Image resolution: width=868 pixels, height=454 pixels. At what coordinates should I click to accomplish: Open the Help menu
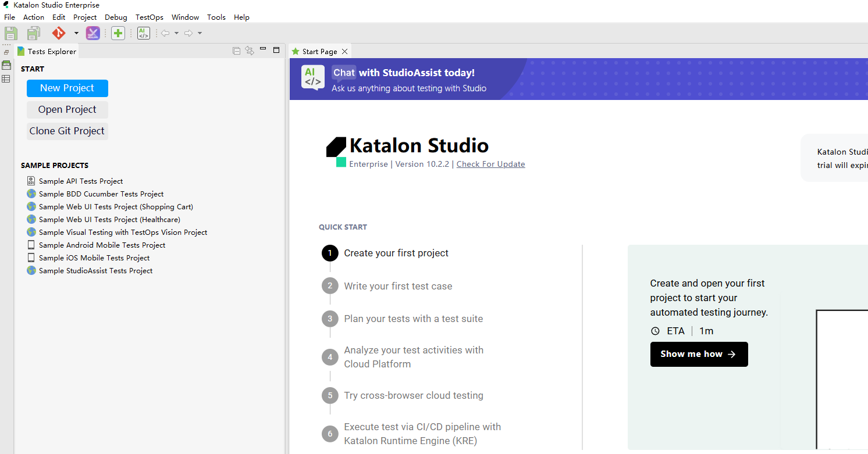[x=241, y=17]
